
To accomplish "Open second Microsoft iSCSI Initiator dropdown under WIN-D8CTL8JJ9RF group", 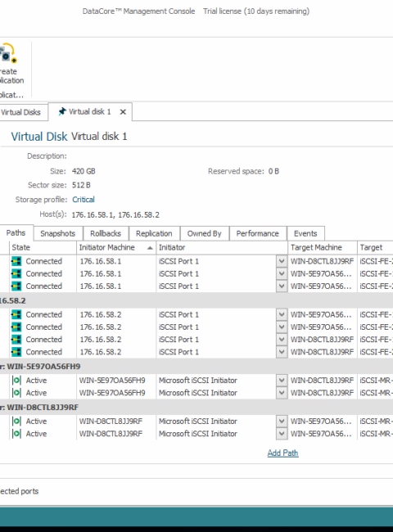I will (x=282, y=434).
